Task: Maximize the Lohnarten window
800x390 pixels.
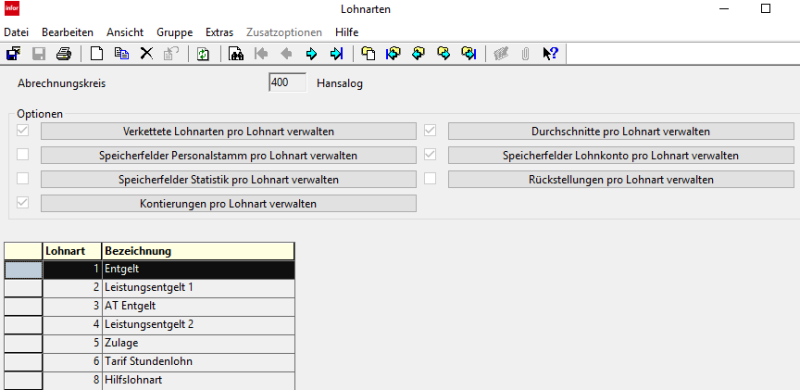Action: tap(765, 9)
